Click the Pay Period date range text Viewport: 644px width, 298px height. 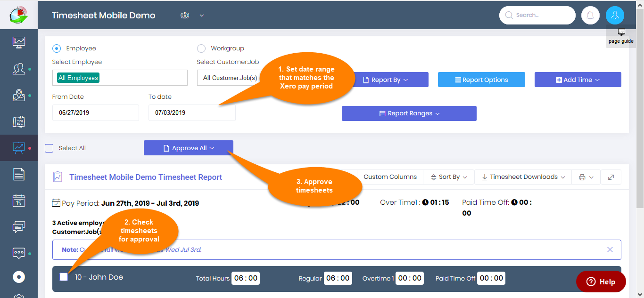pos(150,203)
